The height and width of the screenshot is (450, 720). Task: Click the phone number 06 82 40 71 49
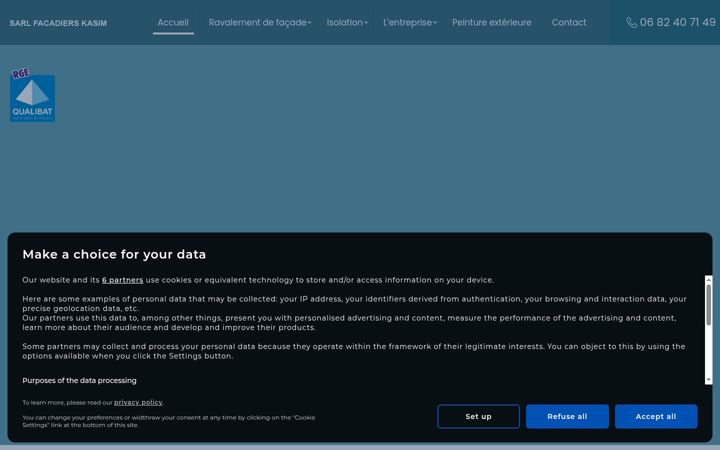[x=677, y=22]
